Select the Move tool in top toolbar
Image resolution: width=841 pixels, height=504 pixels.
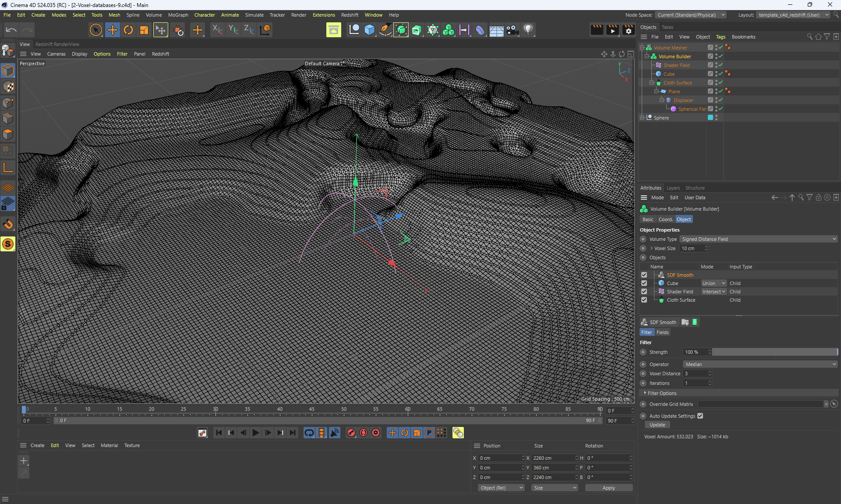pyautogui.click(x=112, y=30)
